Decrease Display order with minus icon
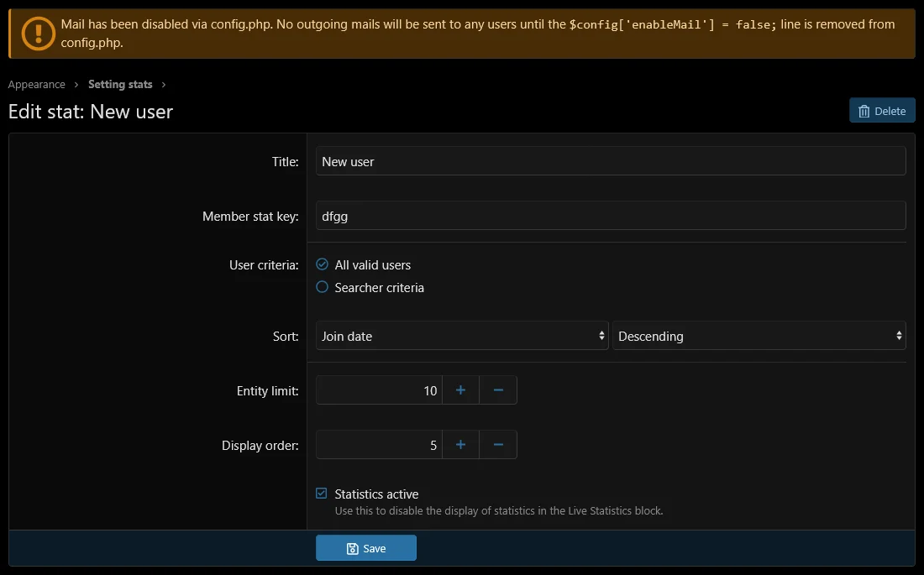This screenshot has height=575, width=924. click(x=498, y=445)
